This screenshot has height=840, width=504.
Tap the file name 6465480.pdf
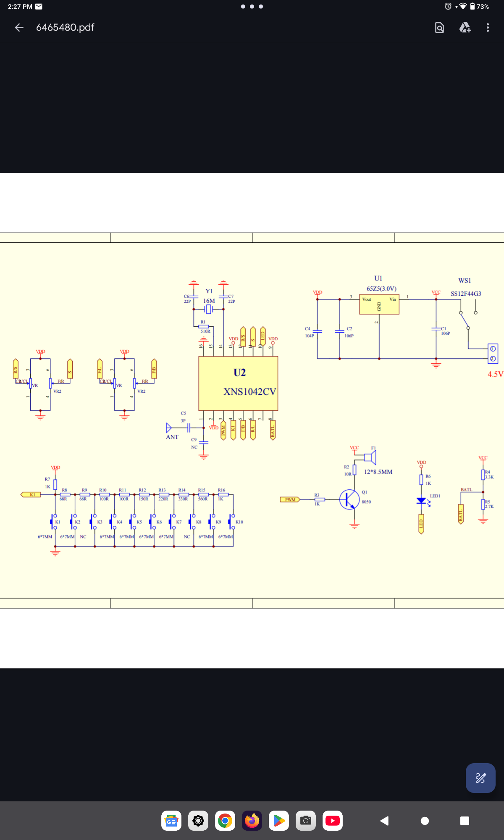pyautogui.click(x=65, y=27)
